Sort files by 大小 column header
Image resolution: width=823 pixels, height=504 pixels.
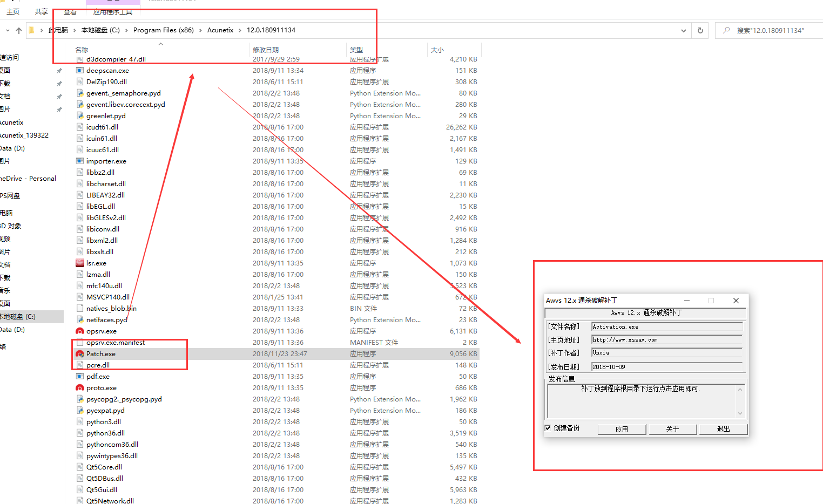(x=437, y=50)
